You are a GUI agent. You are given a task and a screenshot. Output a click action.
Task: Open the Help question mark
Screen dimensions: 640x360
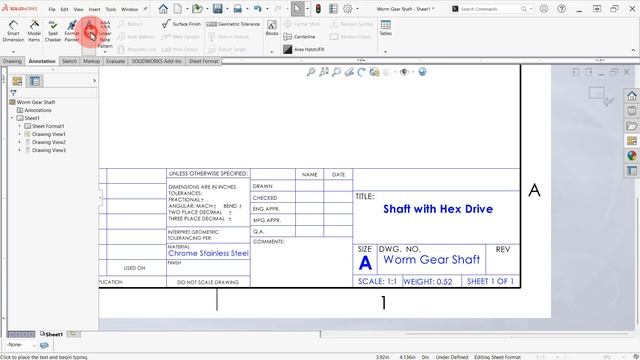(x=562, y=9)
